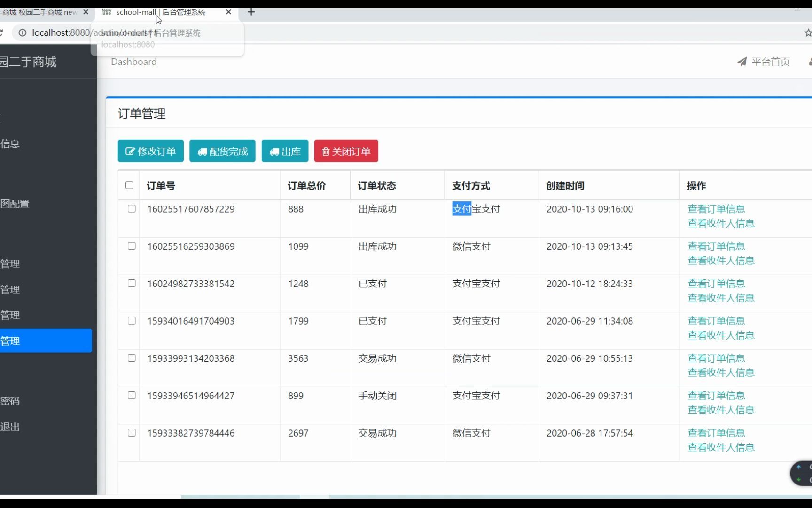
Task: Open a new browser tab with plus icon
Action: [x=251, y=12]
